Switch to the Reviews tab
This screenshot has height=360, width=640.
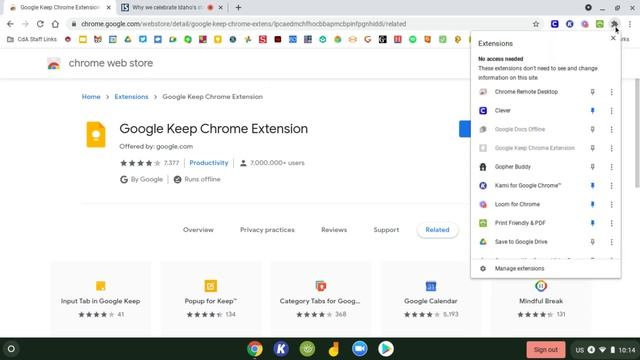[x=334, y=230]
